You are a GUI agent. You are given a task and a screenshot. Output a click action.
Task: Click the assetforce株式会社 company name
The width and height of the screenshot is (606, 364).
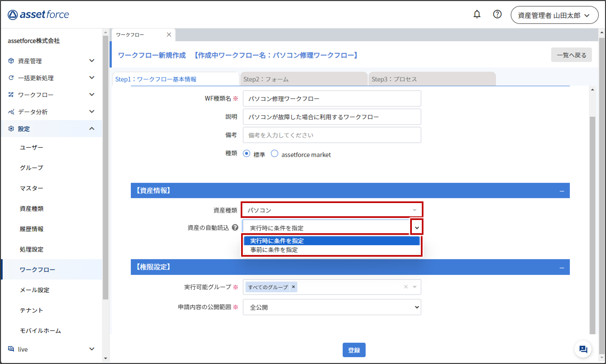pos(34,41)
